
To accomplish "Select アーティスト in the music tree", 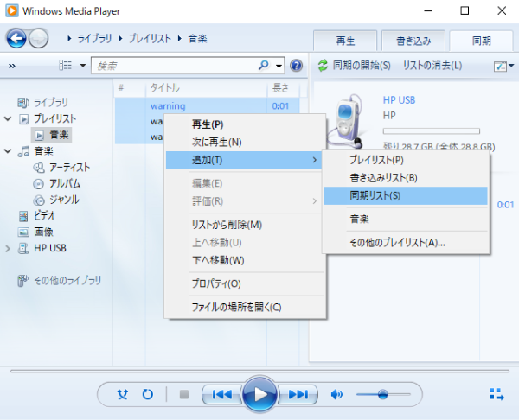I will coord(69,168).
